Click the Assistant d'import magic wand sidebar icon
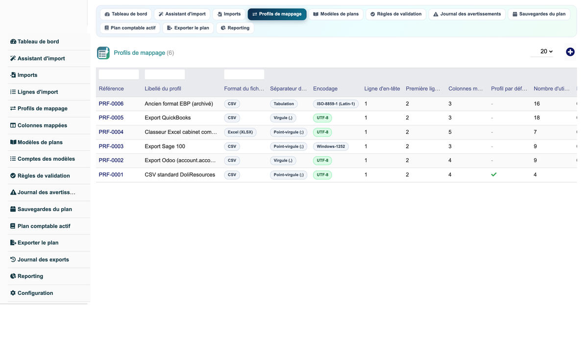The width and height of the screenshot is (588, 364). tap(13, 58)
